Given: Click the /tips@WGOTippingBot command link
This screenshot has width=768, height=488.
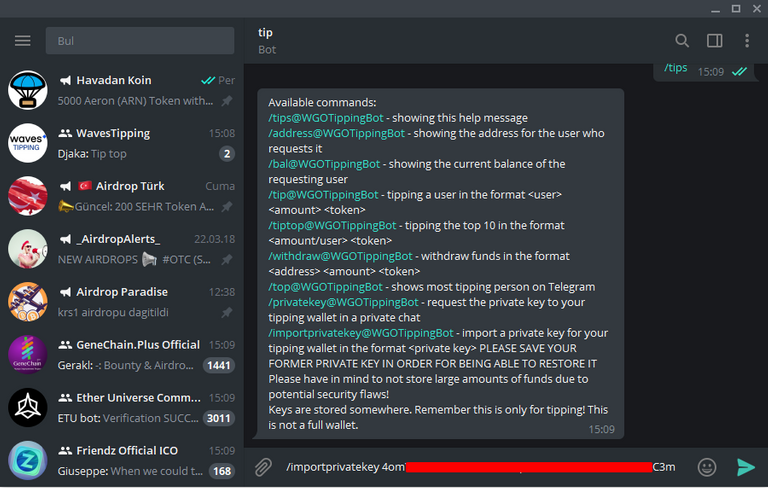Looking at the screenshot, I should pyautogui.click(x=326, y=118).
